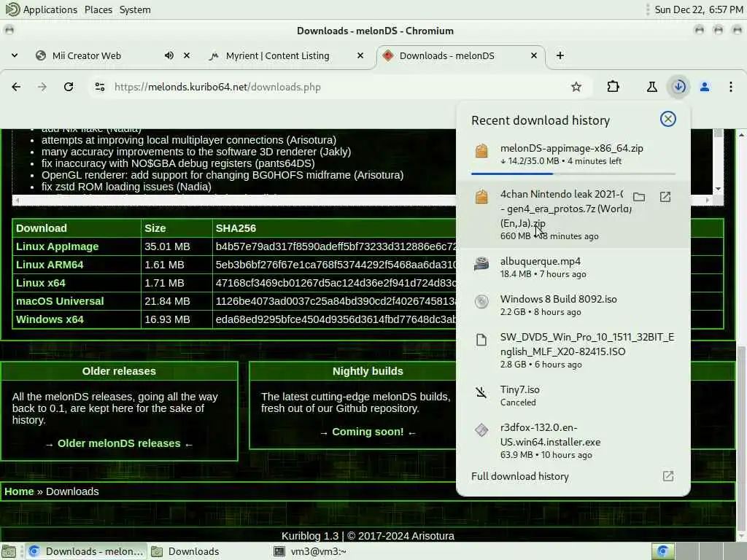Click the top-left system logo icon
This screenshot has height=560, width=747.
click(x=12, y=9)
